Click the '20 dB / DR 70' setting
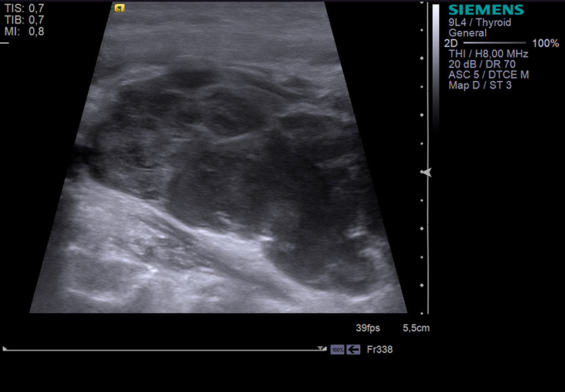The image size is (565, 392). pyautogui.click(x=482, y=64)
